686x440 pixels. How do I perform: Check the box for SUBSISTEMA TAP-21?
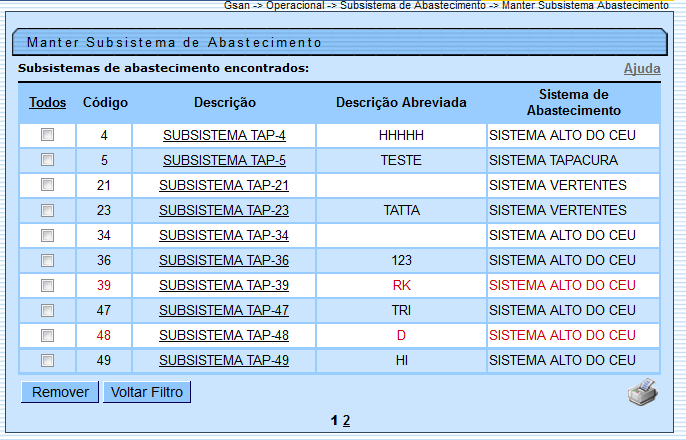pyautogui.click(x=47, y=185)
